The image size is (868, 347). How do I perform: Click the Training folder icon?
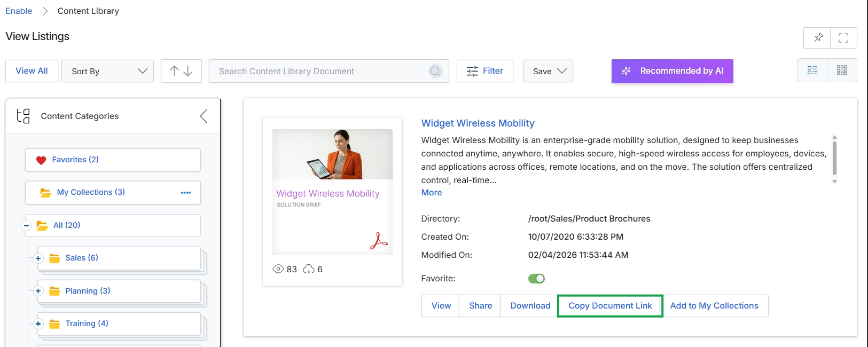(x=54, y=324)
